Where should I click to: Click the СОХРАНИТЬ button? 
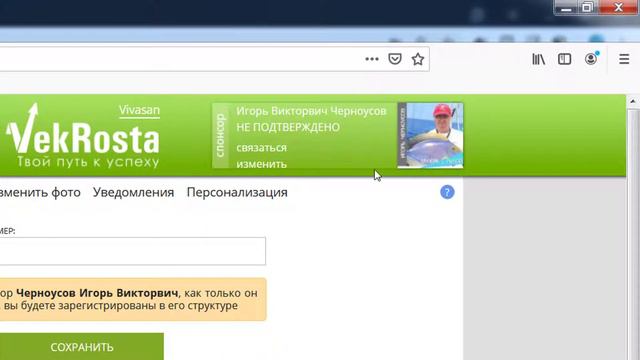click(82, 347)
